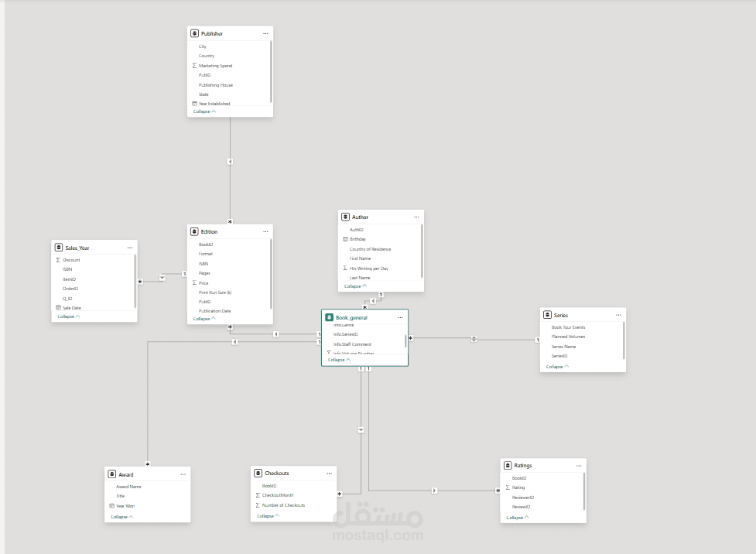Click the Edition table scrollbar
The height and width of the screenshot is (554, 756).
[x=271, y=274]
